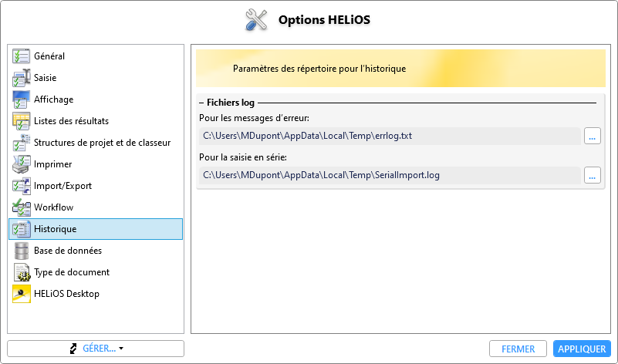Viewport: 618px width, 364px height.
Task: Click the wrench and screwdriver Options icon
Action: click(256, 20)
